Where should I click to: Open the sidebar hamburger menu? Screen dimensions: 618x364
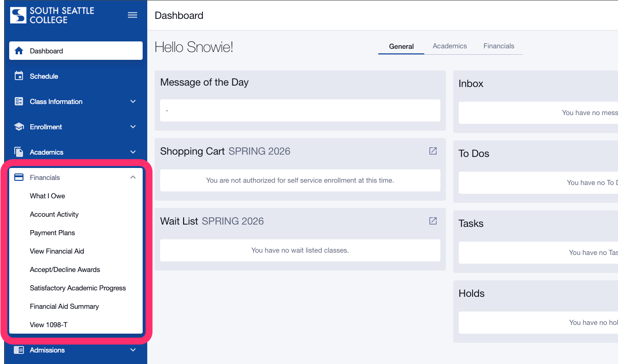133,15
